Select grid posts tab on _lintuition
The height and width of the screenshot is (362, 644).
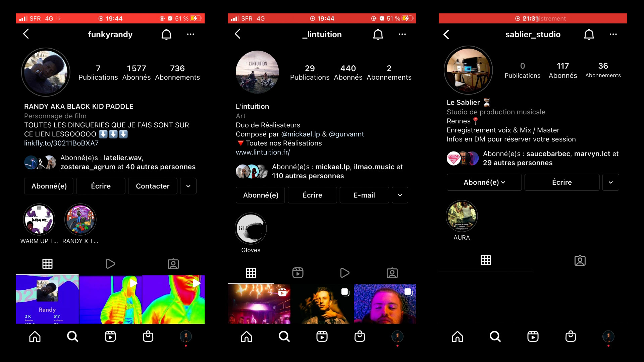(x=251, y=273)
